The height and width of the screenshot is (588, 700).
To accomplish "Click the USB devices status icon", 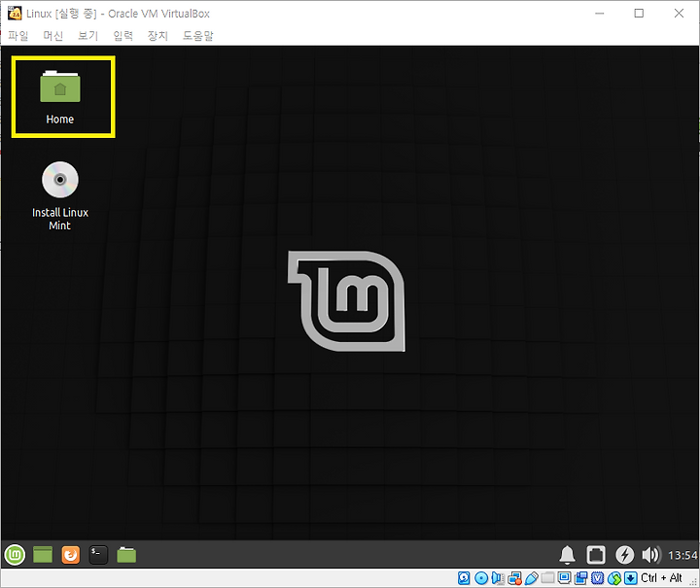I will click(x=531, y=578).
